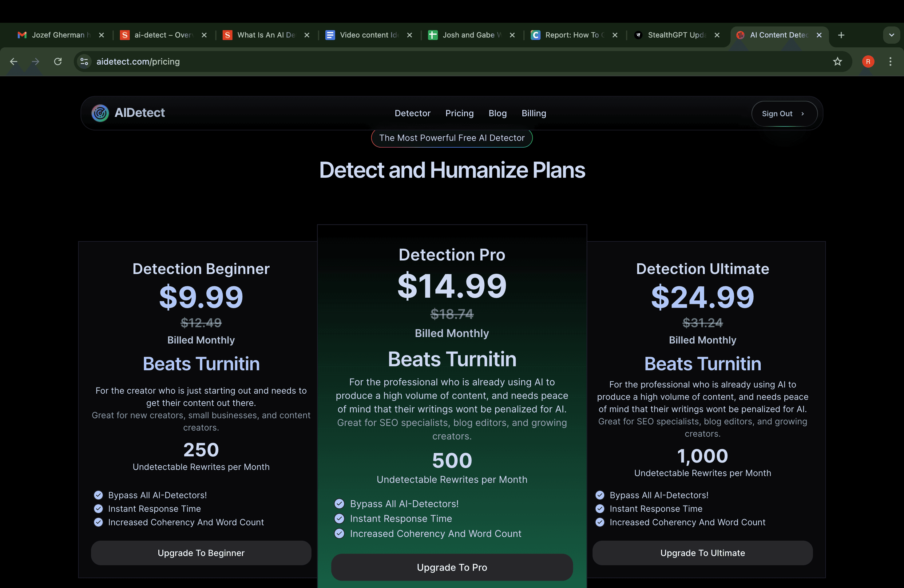The width and height of the screenshot is (904, 588).
Task: Click Bypass All AI-Detectors checkmark in Beginner plan
Action: (x=98, y=495)
